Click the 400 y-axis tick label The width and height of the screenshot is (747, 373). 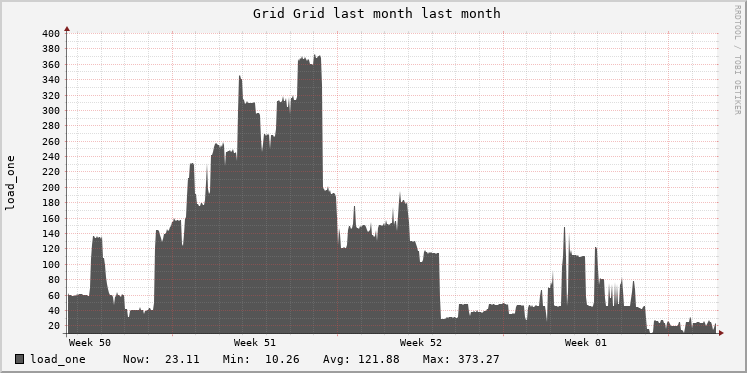[x=51, y=33]
